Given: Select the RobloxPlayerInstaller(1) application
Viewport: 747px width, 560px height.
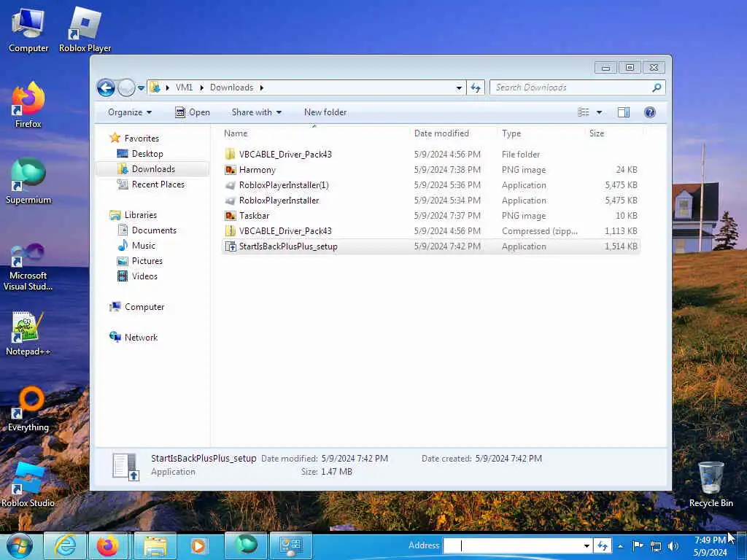Looking at the screenshot, I should (x=430, y=184).
